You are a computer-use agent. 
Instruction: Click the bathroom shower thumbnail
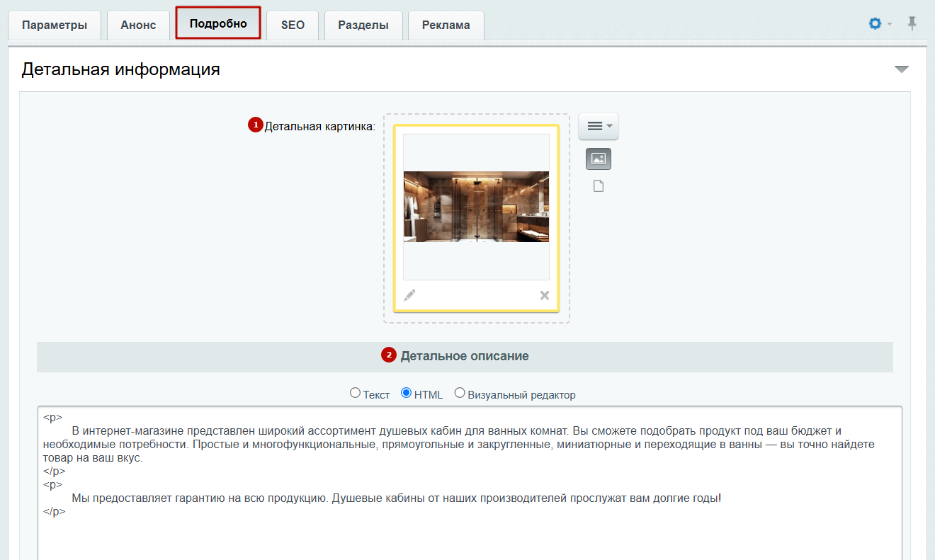[476, 207]
